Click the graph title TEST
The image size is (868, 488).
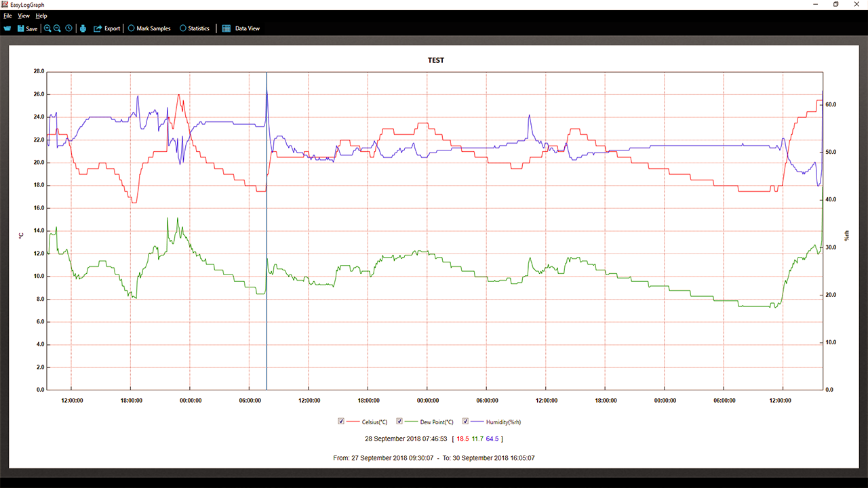point(436,60)
